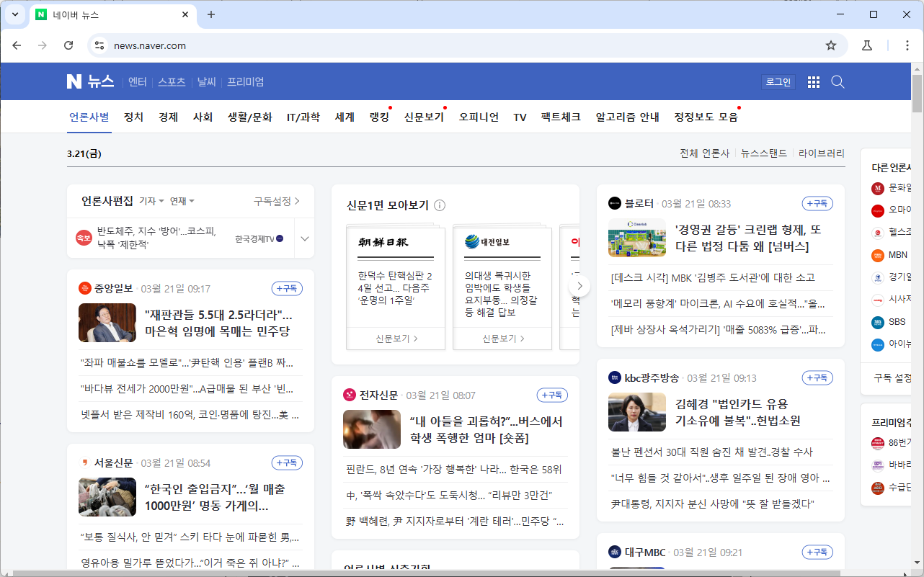Click the MBN icon in sidebar

click(x=878, y=255)
